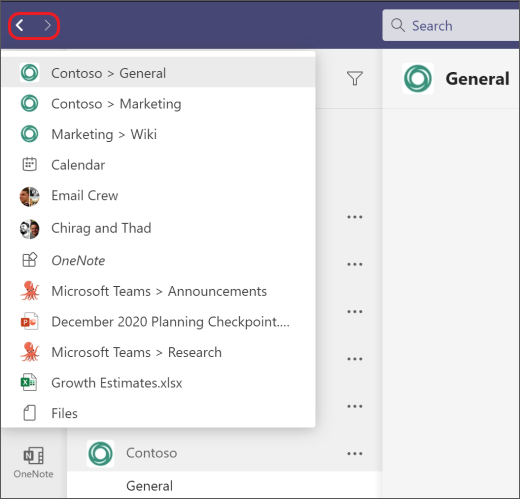This screenshot has width=520, height=499.
Task: Open OneNote from the history list
Action: click(159, 260)
